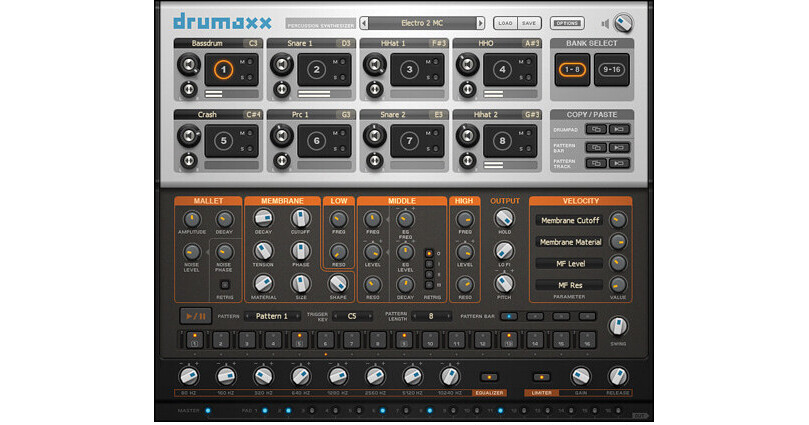Viewport: 809px width, 425px height.
Task: Open the Membrane Cutoff velocity parameter dropdown
Action: point(570,221)
